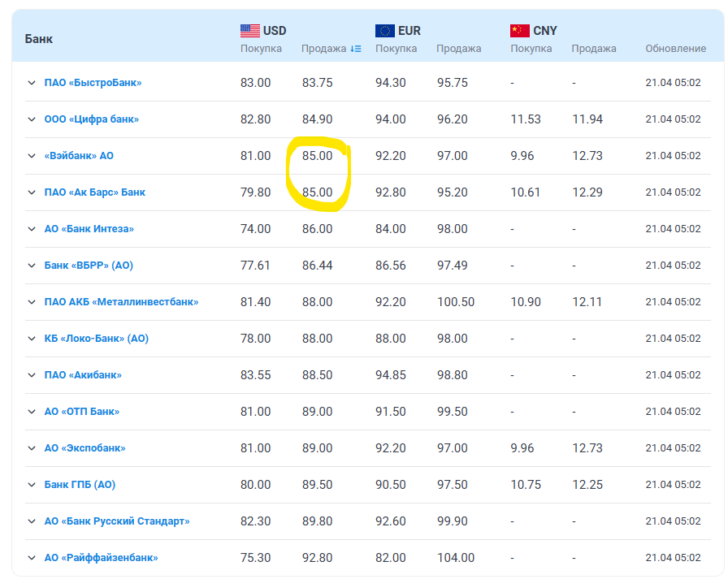This screenshot has width=728, height=579.
Task: Open the Банк ГПБ (АО) link
Action: (80, 484)
